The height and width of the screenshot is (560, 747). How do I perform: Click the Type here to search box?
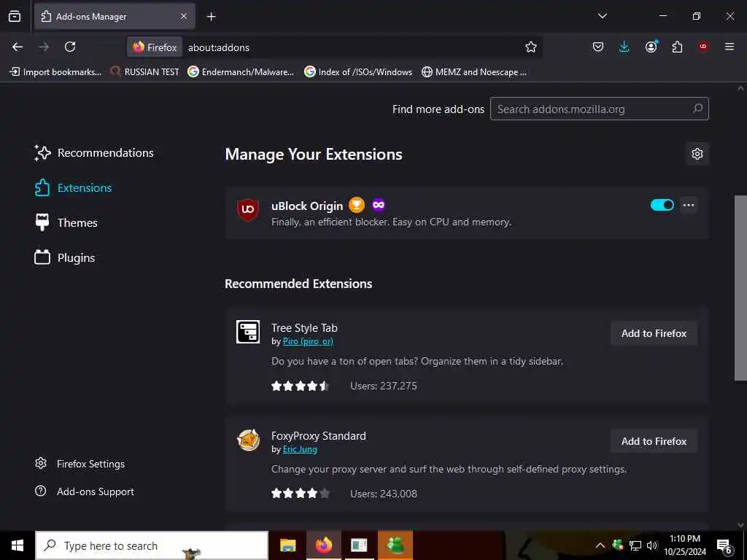[152, 545]
